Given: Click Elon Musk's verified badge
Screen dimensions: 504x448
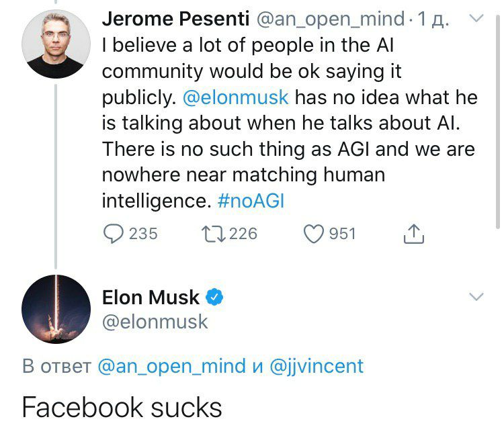Looking at the screenshot, I should point(214,297).
